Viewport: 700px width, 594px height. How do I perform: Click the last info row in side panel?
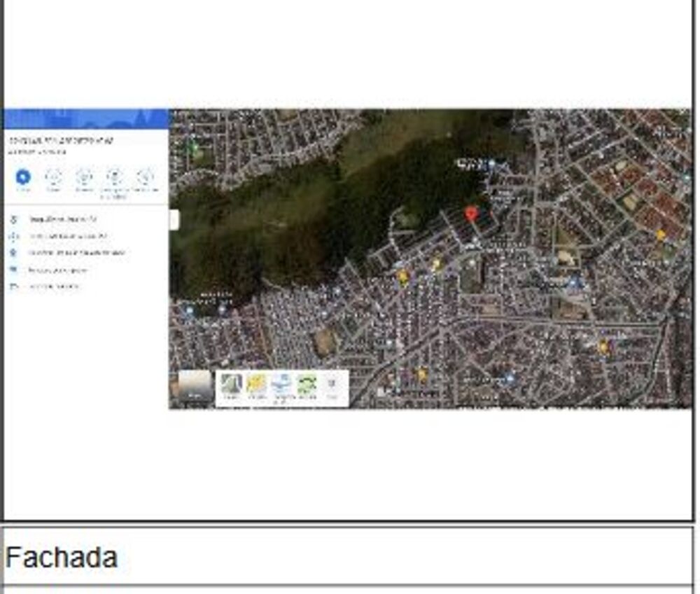tap(54, 286)
